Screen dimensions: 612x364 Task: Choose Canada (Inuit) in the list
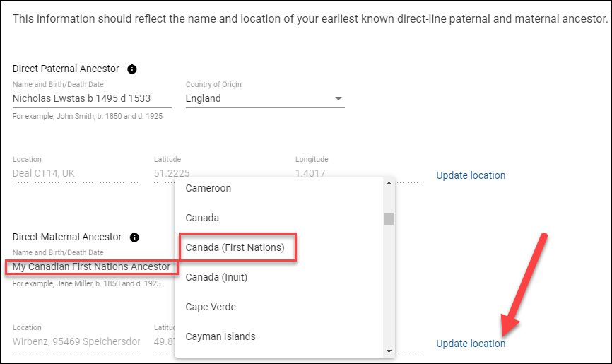coord(279,277)
